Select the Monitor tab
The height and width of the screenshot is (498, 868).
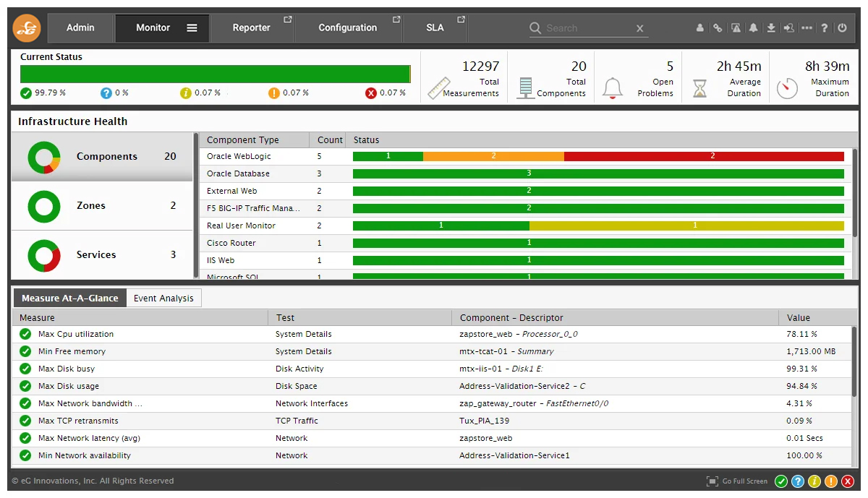tap(162, 28)
